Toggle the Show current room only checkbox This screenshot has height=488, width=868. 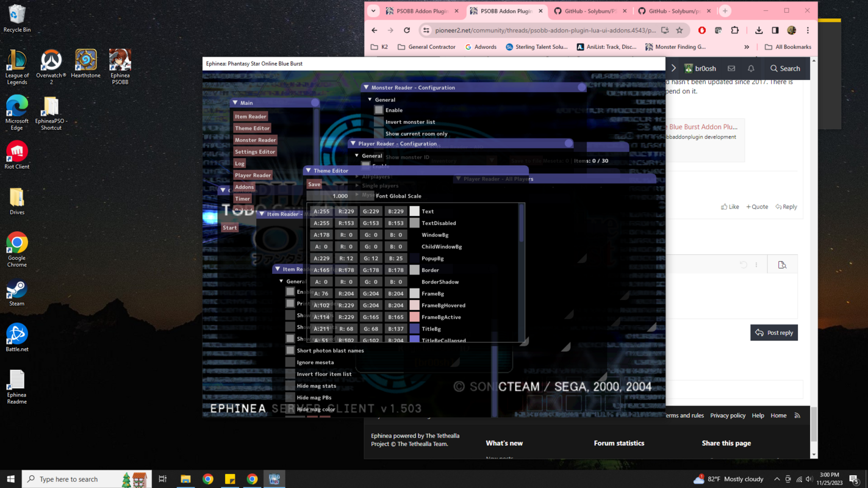[x=379, y=133]
